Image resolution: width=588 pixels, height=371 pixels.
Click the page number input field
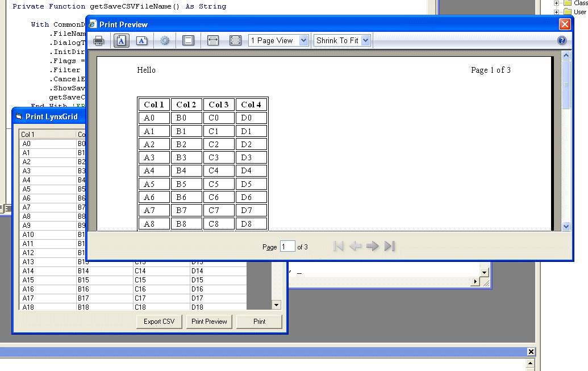tap(287, 247)
